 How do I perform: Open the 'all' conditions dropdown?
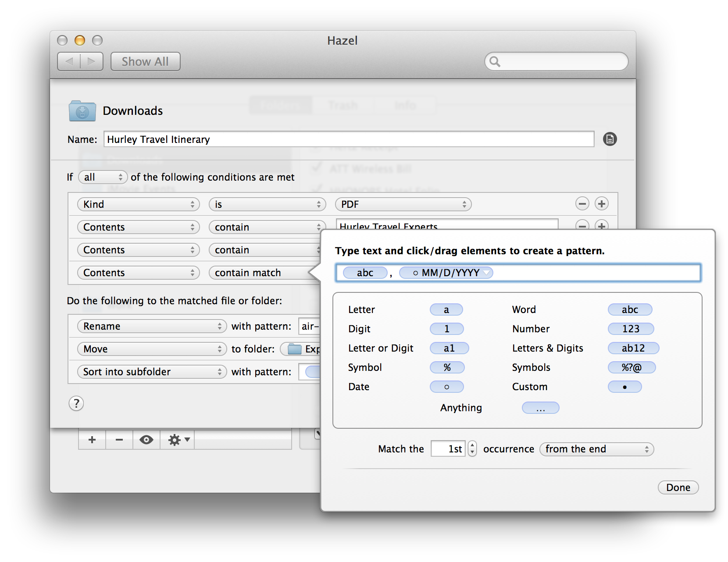(x=103, y=177)
